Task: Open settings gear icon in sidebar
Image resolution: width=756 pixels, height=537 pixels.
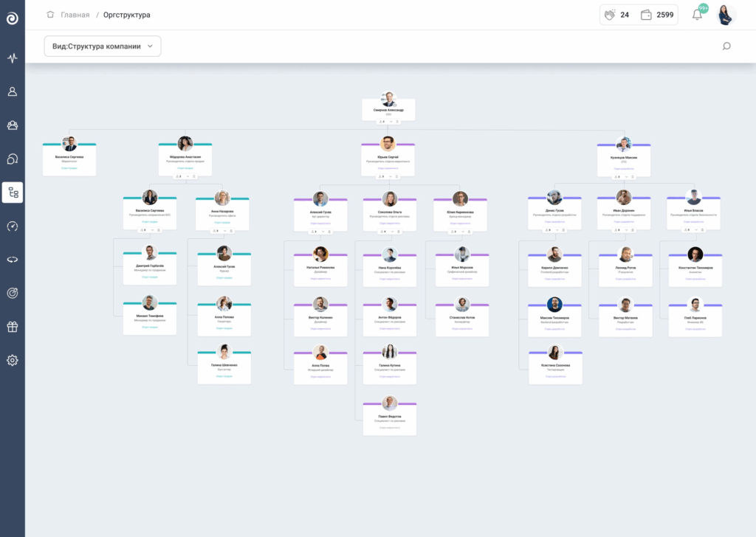Action: click(13, 360)
